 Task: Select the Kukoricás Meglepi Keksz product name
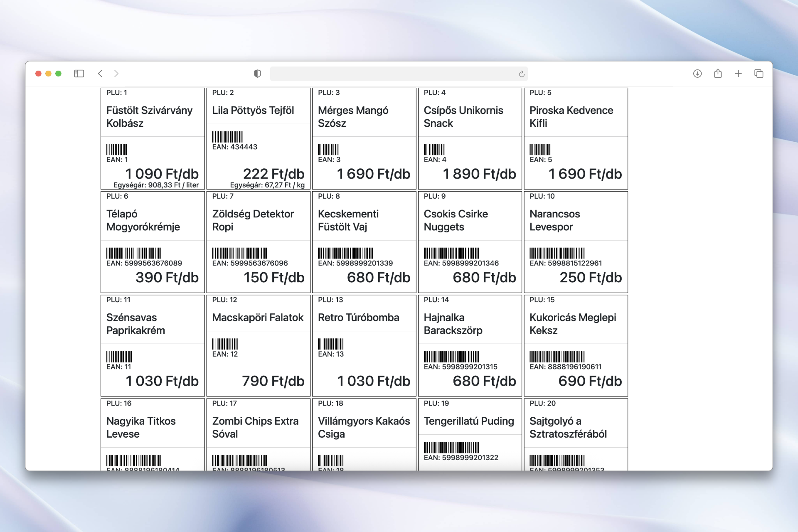573,324
